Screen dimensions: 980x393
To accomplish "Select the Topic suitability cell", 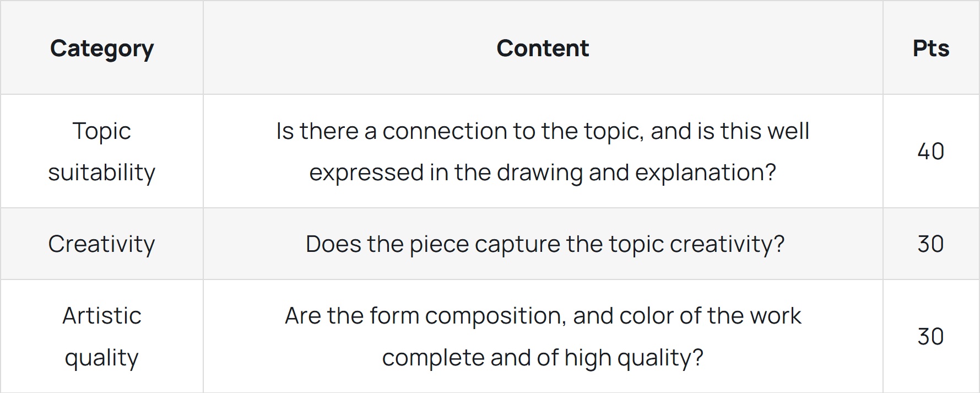I will (102, 151).
